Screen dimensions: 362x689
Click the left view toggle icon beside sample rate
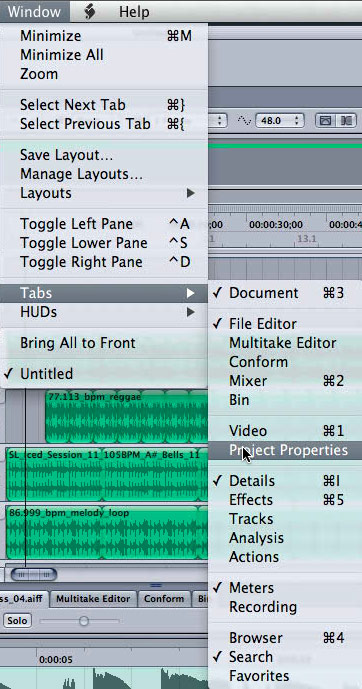325,120
